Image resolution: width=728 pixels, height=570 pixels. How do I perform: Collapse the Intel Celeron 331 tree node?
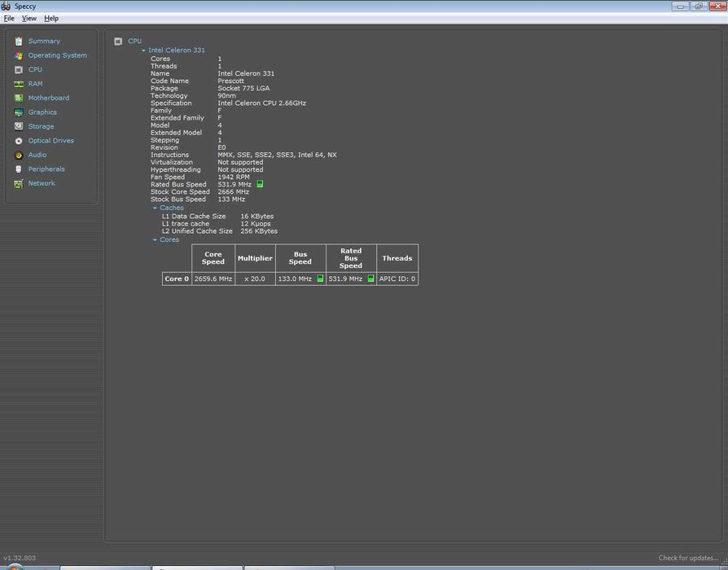[143, 50]
